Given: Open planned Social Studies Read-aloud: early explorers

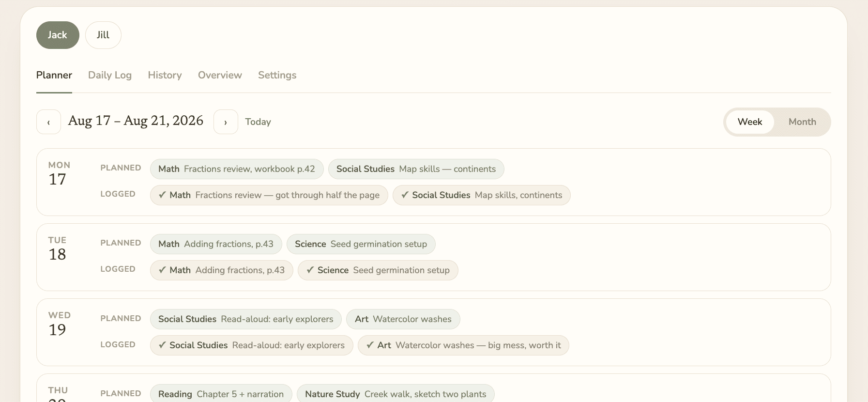Looking at the screenshot, I should 246,319.
